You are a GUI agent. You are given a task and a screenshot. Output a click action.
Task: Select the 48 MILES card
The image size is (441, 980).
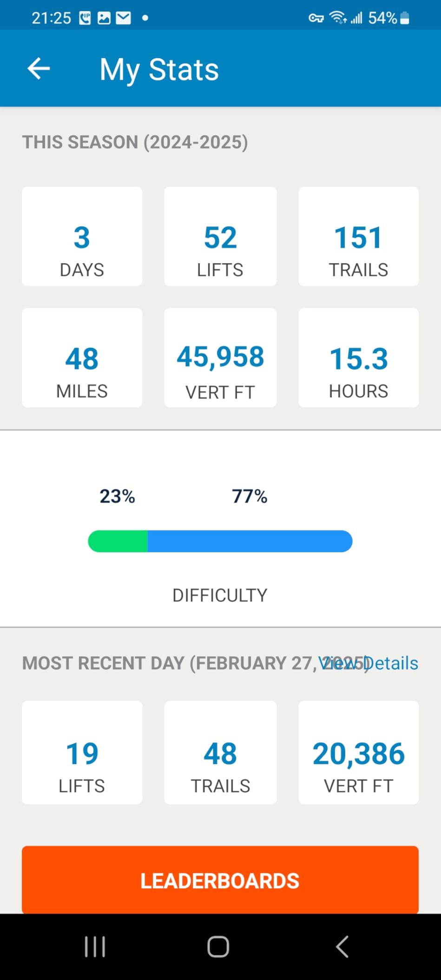(82, 358)
